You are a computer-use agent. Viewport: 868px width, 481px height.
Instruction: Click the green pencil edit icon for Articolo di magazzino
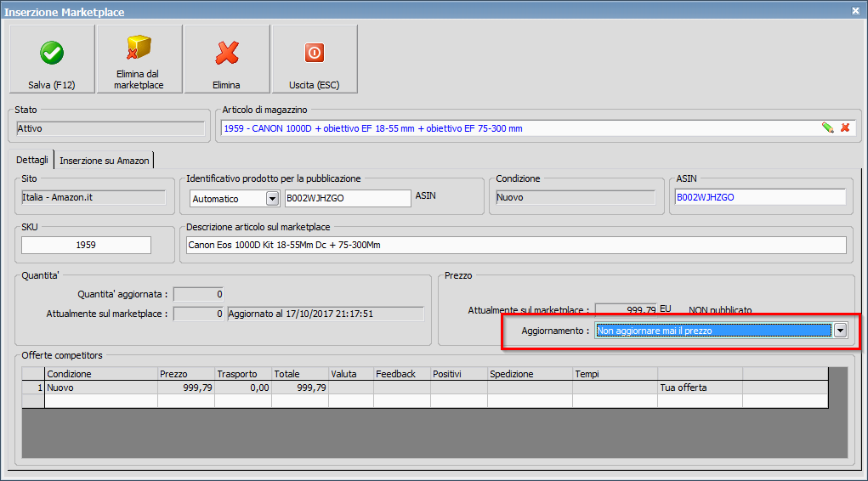[x=827, y=127]
